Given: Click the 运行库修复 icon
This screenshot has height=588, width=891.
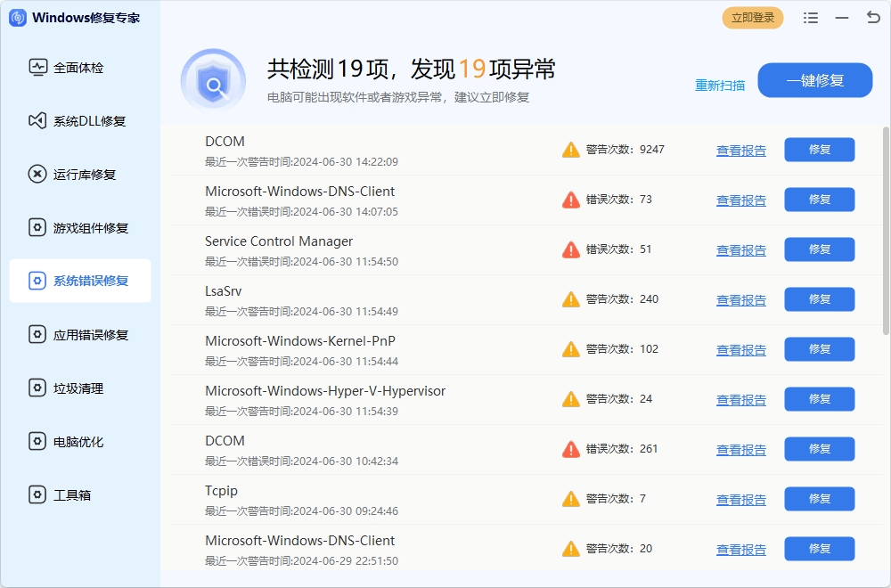Looking at the screenshot, I should 37,175.
